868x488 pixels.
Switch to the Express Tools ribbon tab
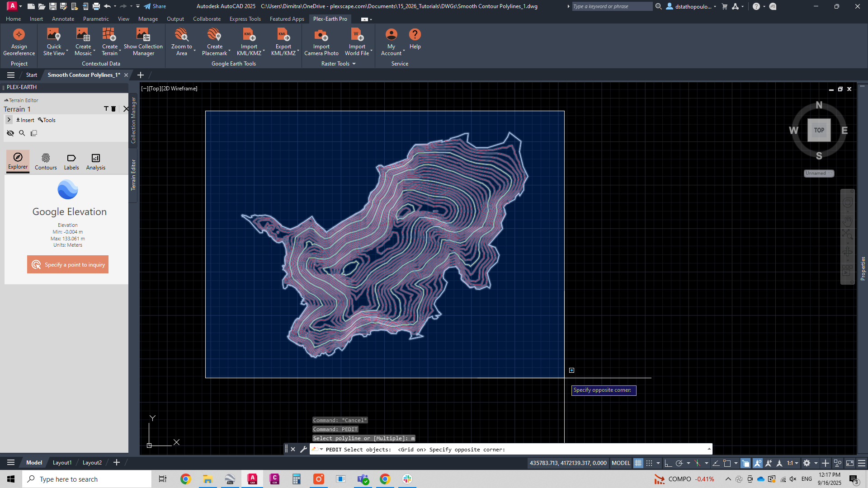245,19
